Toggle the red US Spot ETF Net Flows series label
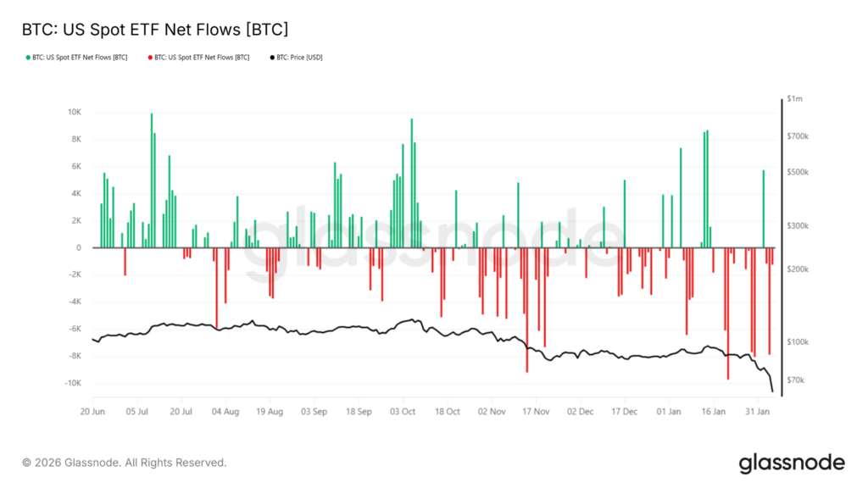868x488 pixels. [202, 58]
